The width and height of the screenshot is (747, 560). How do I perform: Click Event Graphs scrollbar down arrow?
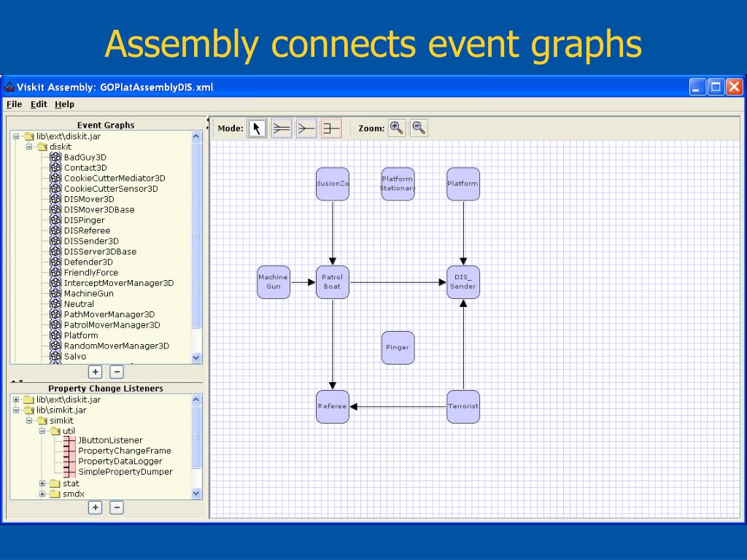tap(196, 357)
